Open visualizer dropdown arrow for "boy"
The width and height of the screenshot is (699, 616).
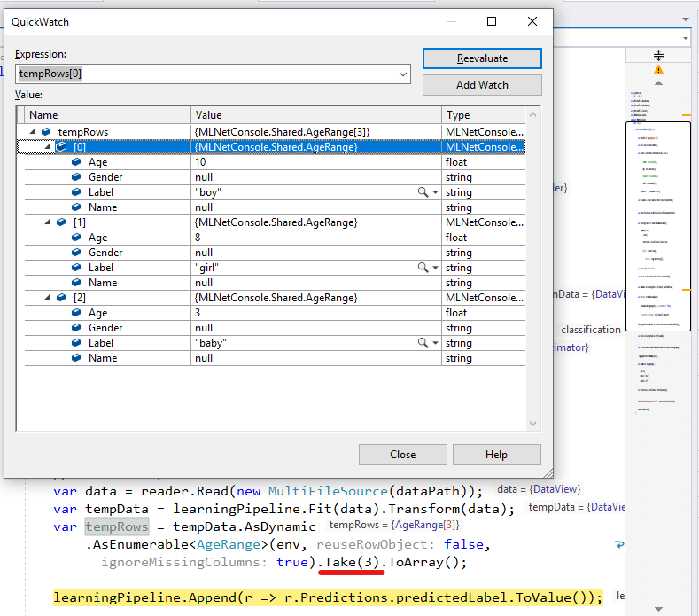[x=435, y=192]
